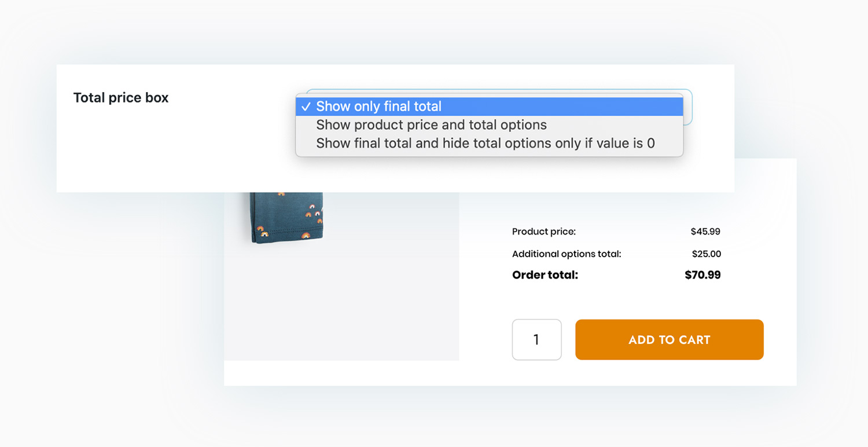
Task: Select the "Show only final total" option
Action: click(x=378, y=107)
